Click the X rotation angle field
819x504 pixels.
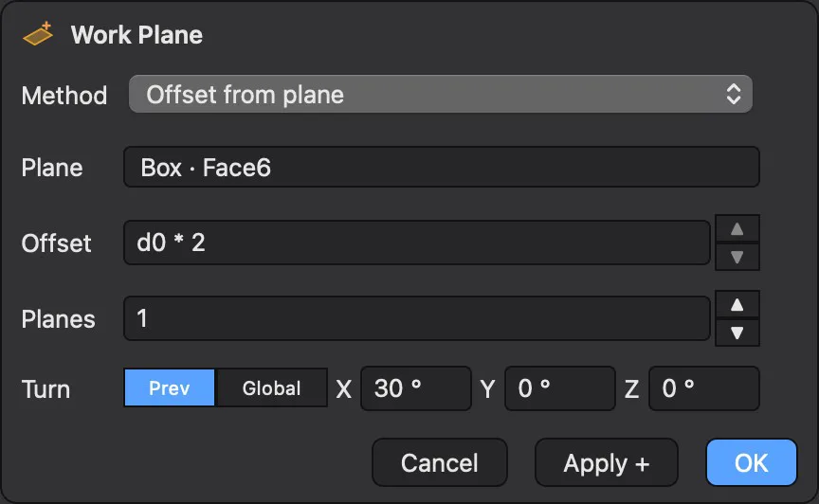point(416,388)
